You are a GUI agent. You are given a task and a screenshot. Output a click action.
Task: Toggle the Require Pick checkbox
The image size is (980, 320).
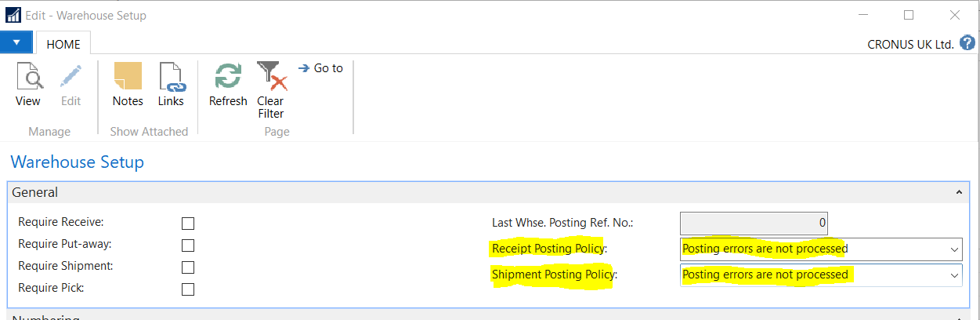188,289
